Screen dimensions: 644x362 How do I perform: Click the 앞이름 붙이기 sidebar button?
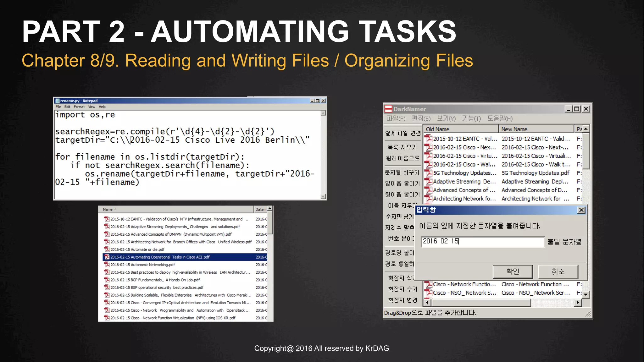tap(402, 184)
